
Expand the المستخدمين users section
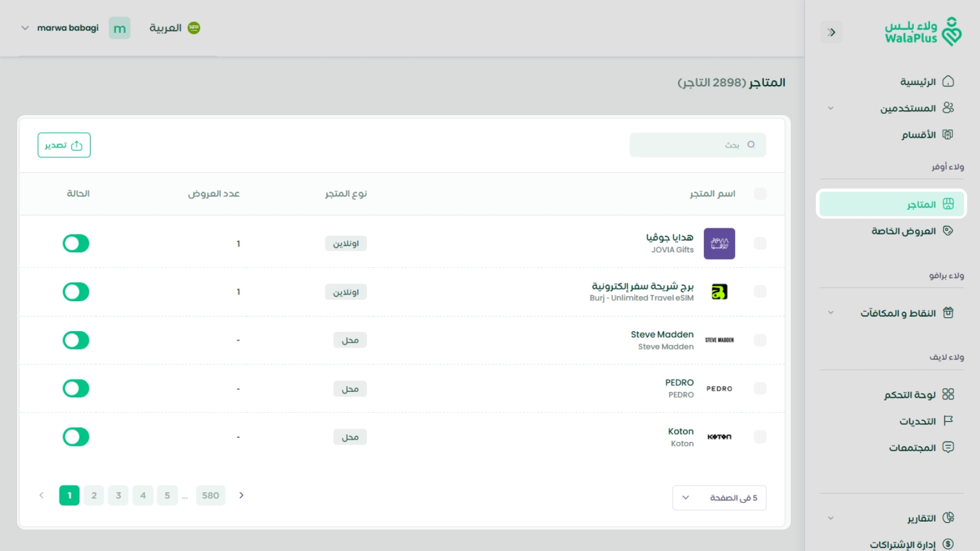831,108
